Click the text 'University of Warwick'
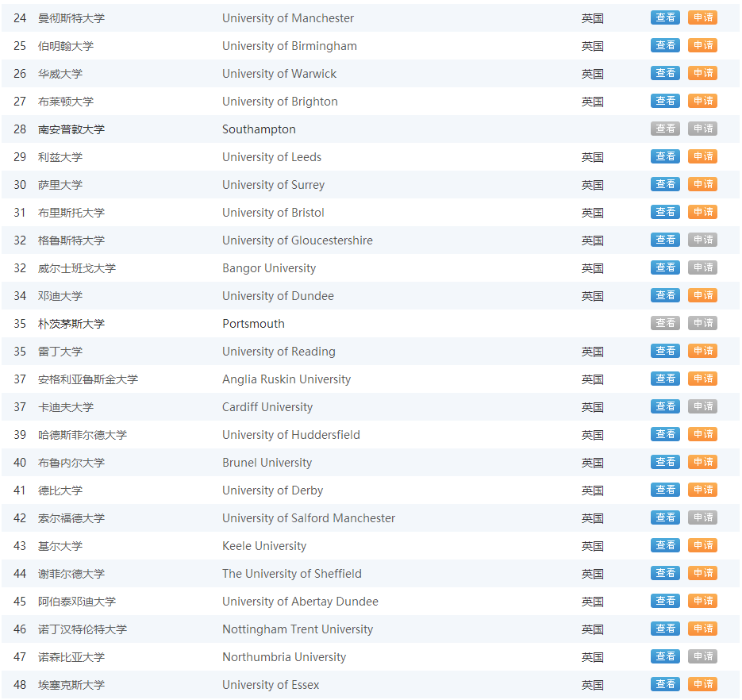This screenshot has height=700, width=742. point(279,74)
